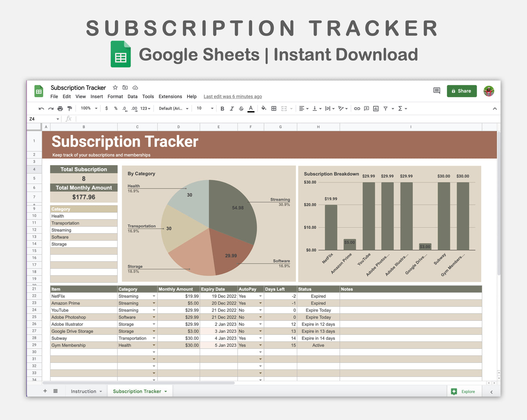Open the Subscription Tracker sheet tab menu

166,391
